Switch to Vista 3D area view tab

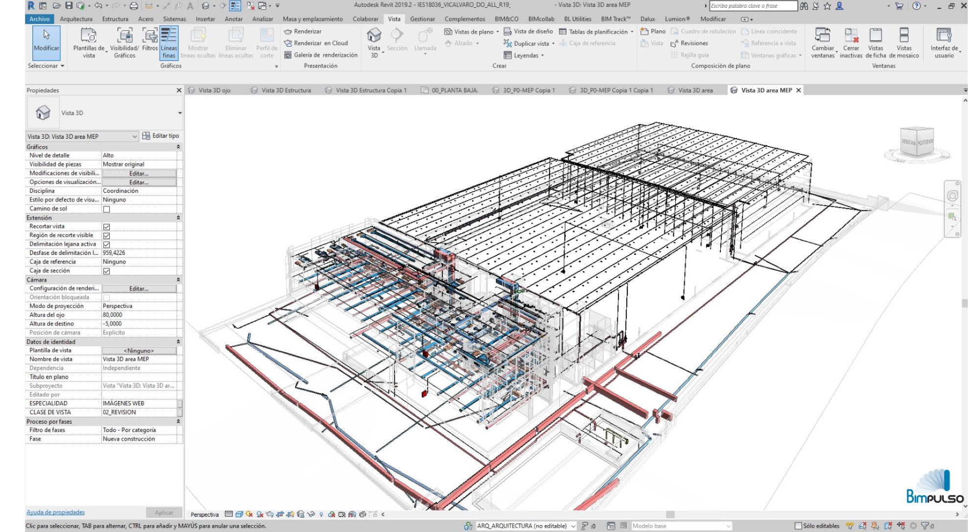(x=690, y=90)
